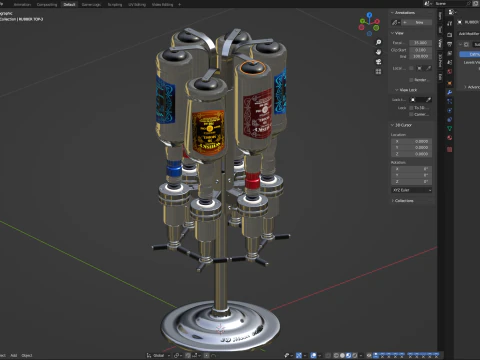Viewport: 480px width, 360px height.
Task: Click the hand pan-view icon
Action: [x=378, y=52]
